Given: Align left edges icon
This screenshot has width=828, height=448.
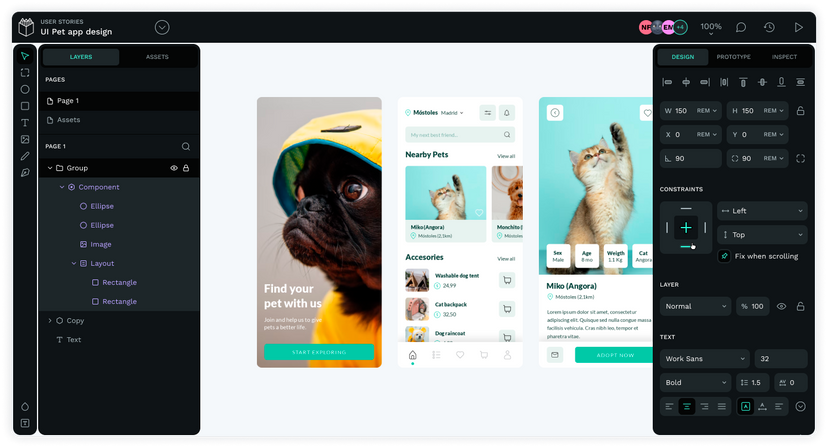Looking at the screenshot, I should point(667,82).
